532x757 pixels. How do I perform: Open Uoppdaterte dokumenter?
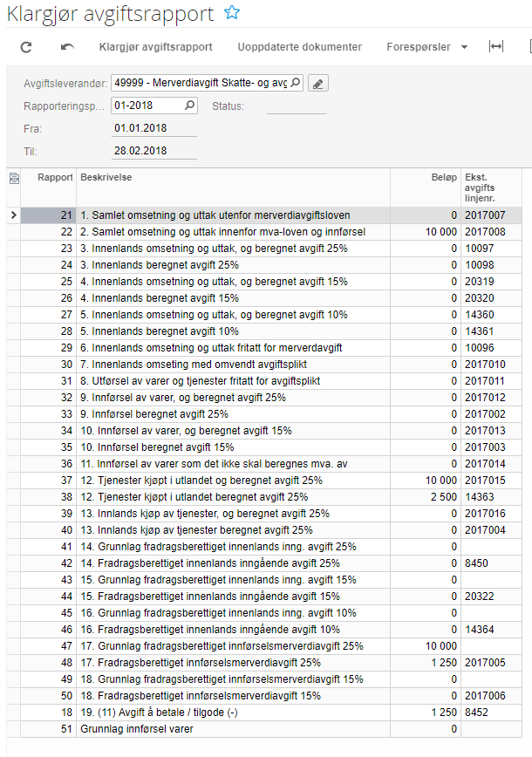point(287,46)
